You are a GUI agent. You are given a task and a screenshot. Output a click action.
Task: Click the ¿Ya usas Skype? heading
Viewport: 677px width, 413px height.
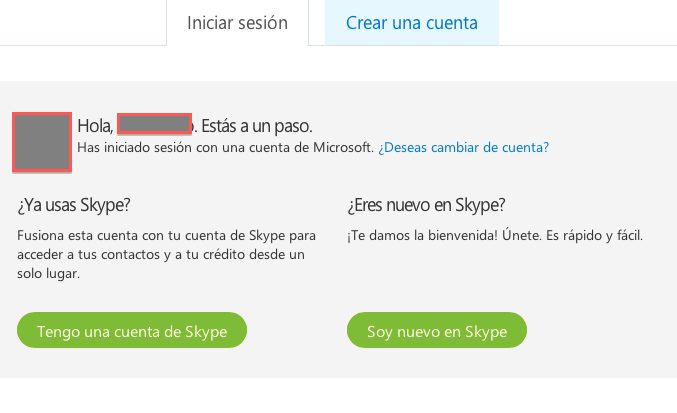tap(75, 205)
